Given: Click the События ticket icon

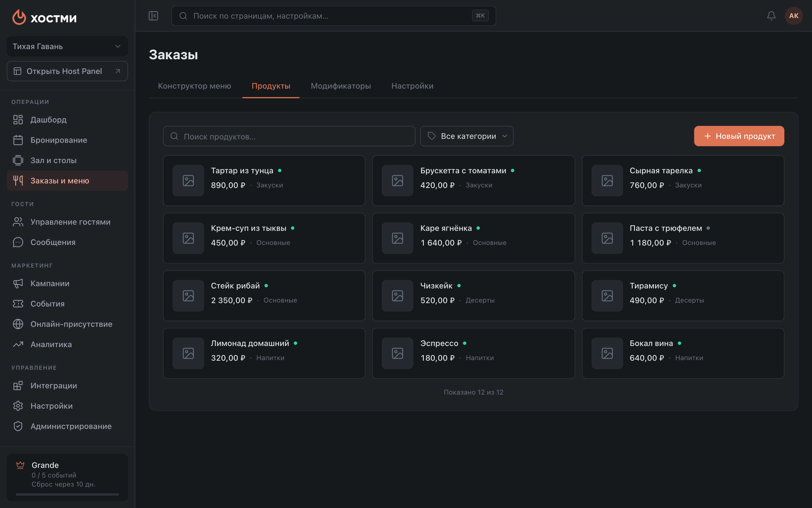Looking at the screenshot, I should point(18,304).
